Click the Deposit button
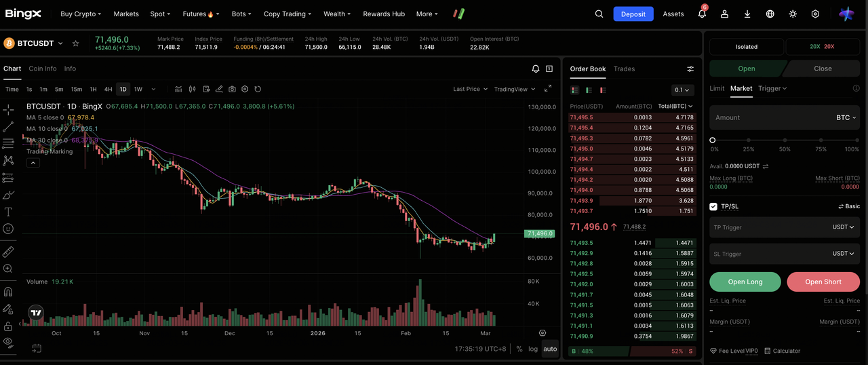This screenshot has width=868, height=365. (x=633, y=14)
